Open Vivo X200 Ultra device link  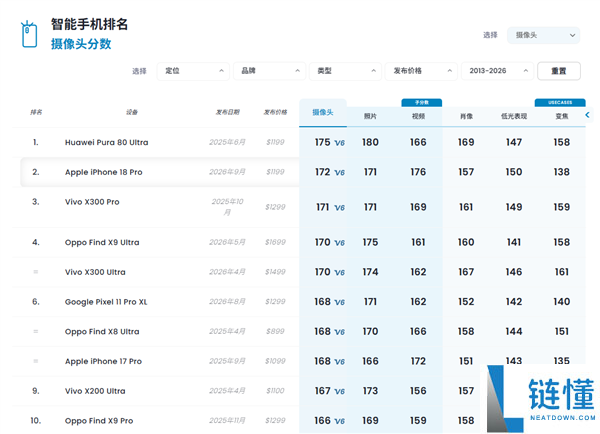pos(95,391)
